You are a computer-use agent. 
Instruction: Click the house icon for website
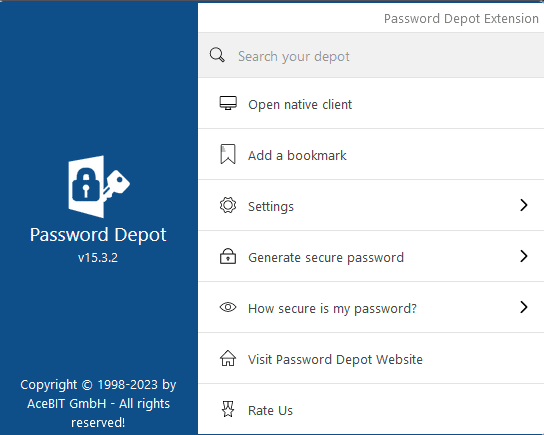point(228,358)
